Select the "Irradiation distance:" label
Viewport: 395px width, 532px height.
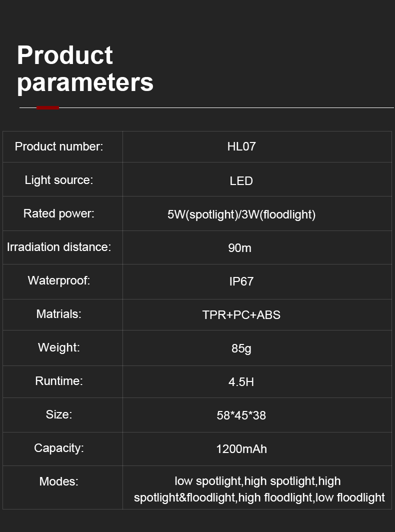(x=59, y=247)
